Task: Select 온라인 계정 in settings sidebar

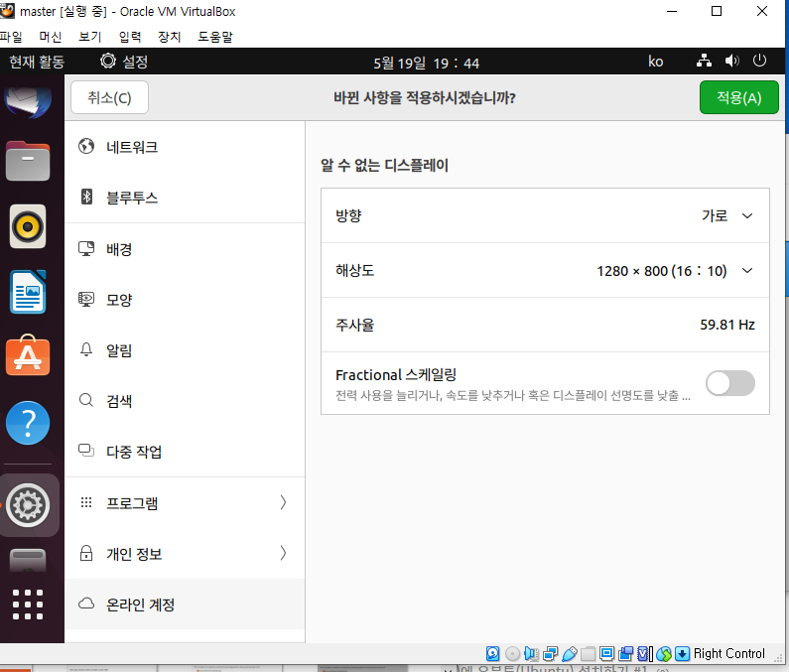Action: point(185,605)
